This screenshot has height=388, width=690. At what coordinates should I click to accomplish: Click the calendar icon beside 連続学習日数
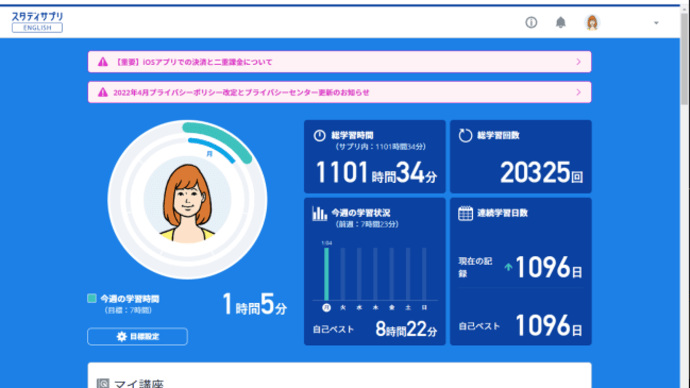click(465, 213)
